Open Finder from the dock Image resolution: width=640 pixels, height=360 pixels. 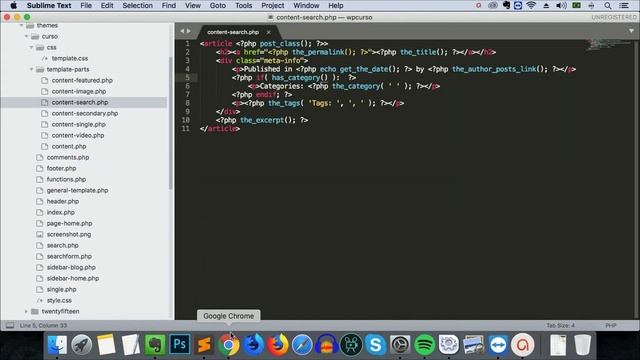click(57, 344)
